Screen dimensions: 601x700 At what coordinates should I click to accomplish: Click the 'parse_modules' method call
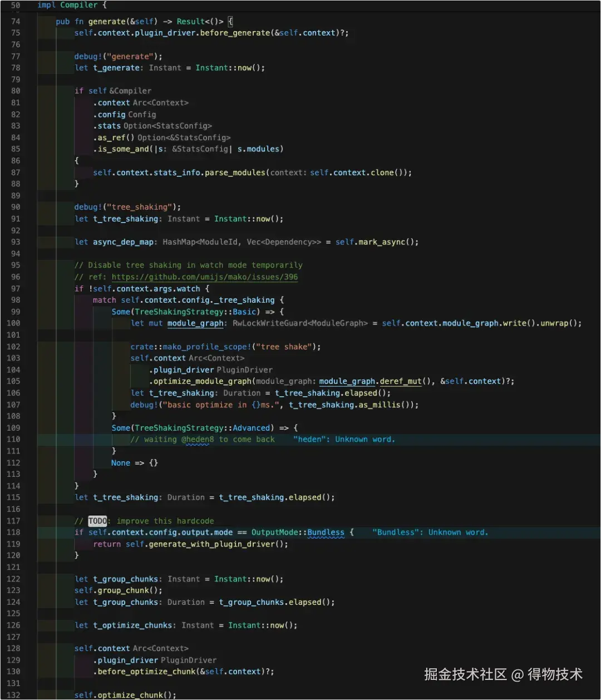click(236, 172)
